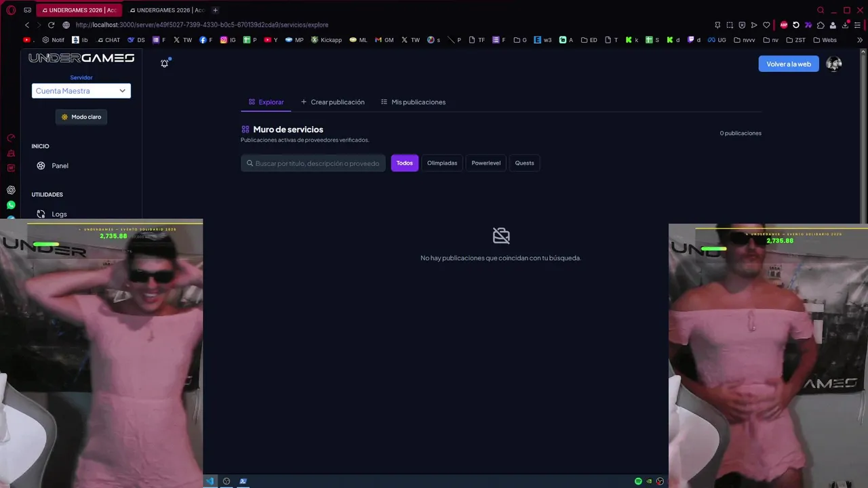Open the extensions puzzle icon
The height and width of the screenshot is (488, 868).
(x=821, y=25)
